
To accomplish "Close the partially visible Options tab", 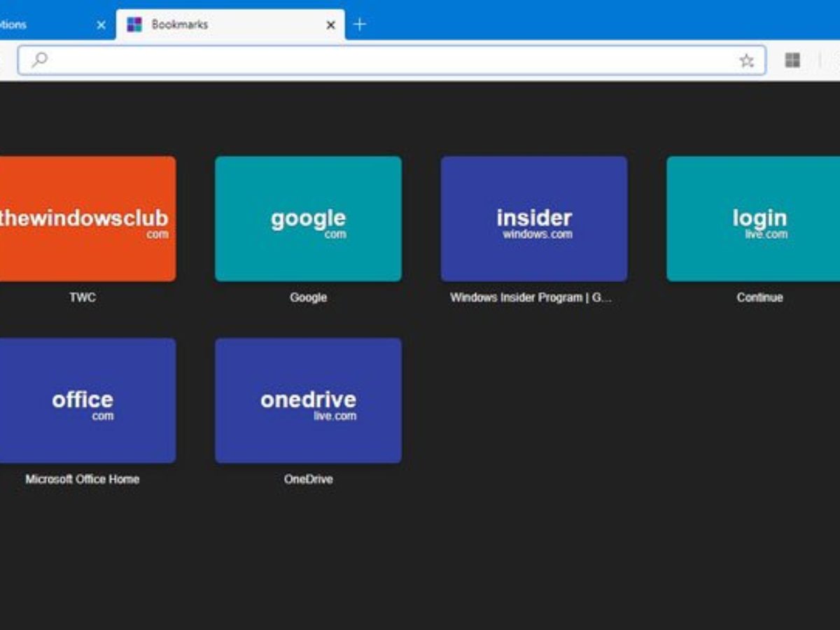I will 101,25.
